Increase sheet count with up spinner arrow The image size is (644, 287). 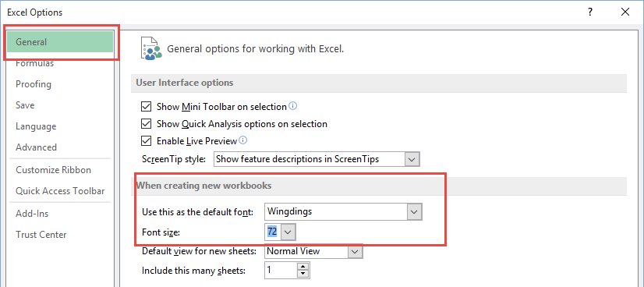pos(303,267)
